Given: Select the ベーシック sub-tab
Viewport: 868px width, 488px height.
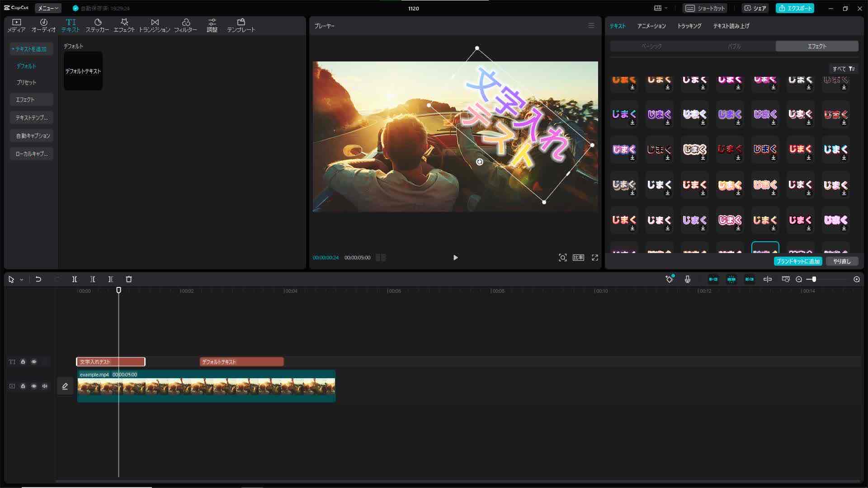Looking at the screenshot, I should (x=651, y=46).
